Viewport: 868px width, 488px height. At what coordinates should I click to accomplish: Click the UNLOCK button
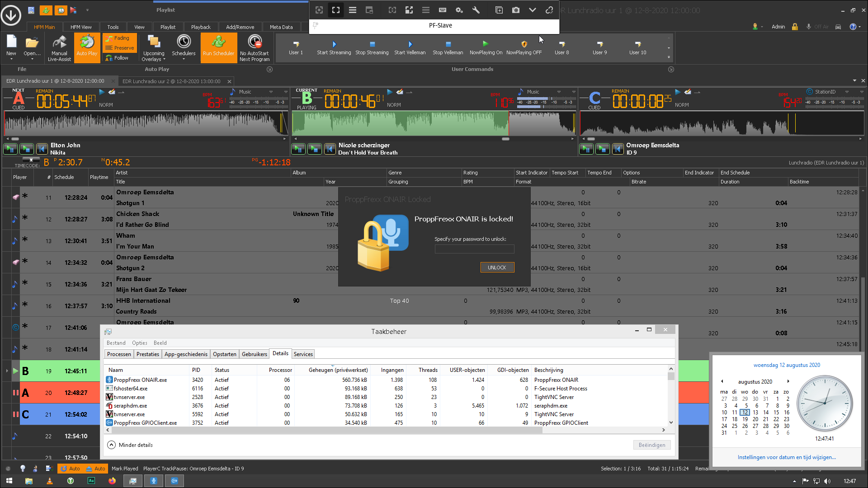pyautogui.click(x=497, y=267)
